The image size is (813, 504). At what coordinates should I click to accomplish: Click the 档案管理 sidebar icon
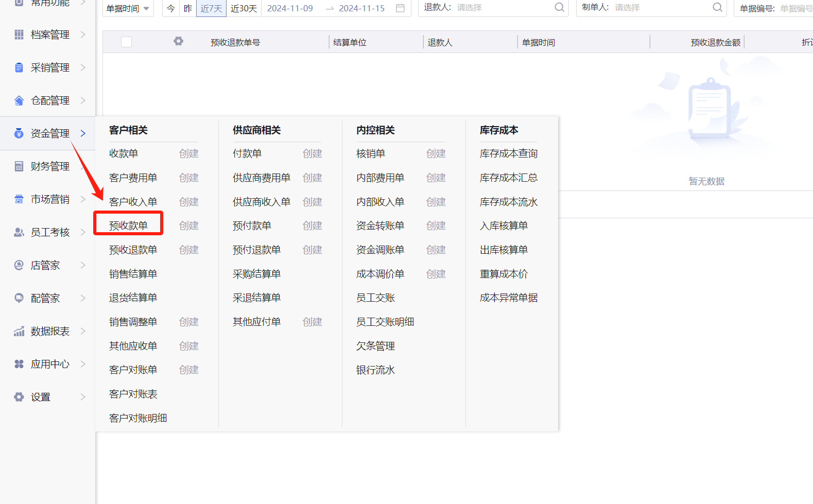pyautogui.click(x=19, y=34)
